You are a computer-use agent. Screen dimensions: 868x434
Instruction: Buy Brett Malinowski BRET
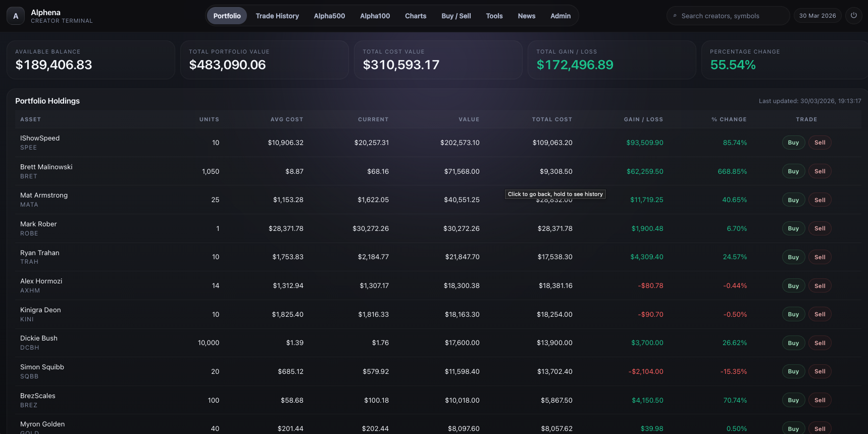(793, 171)
